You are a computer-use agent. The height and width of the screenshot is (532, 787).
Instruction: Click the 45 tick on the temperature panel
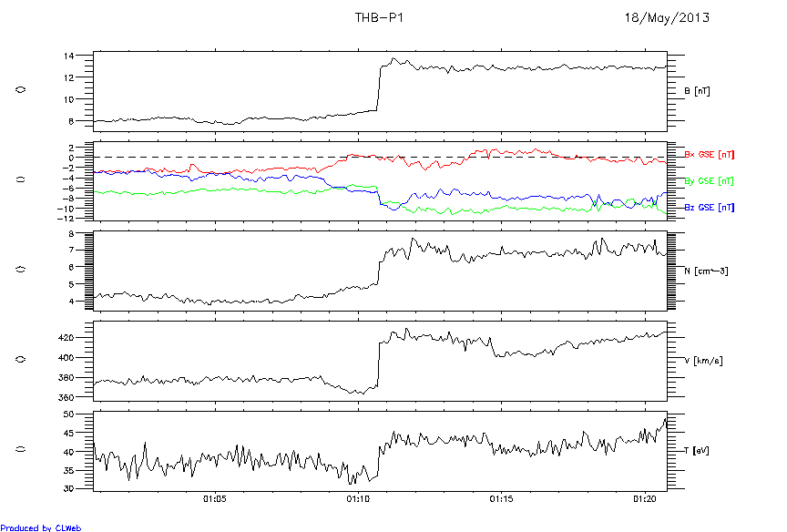pyautogui.click(x=68, y=433)
